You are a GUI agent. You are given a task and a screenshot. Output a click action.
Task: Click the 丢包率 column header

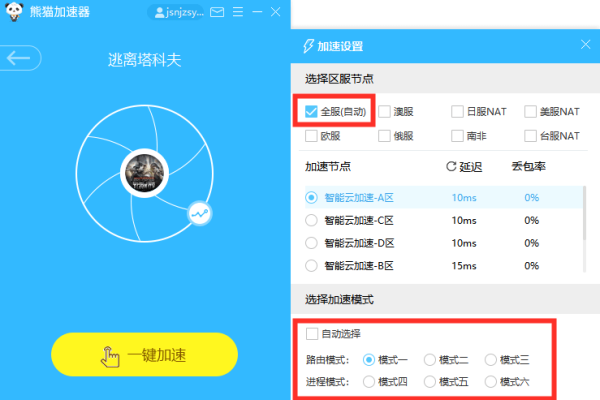click(x=528, y=167)
